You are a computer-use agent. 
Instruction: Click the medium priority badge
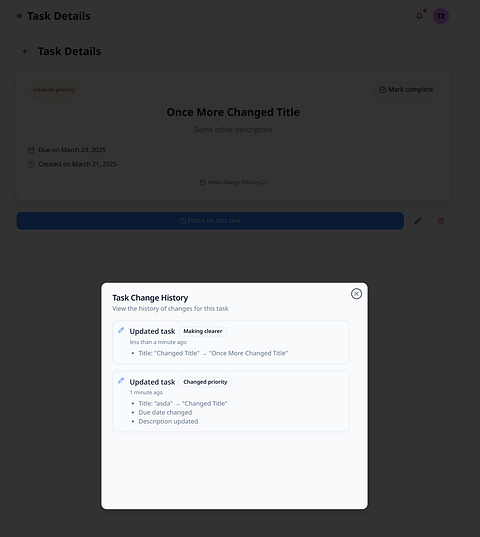(x=54, y=90)
